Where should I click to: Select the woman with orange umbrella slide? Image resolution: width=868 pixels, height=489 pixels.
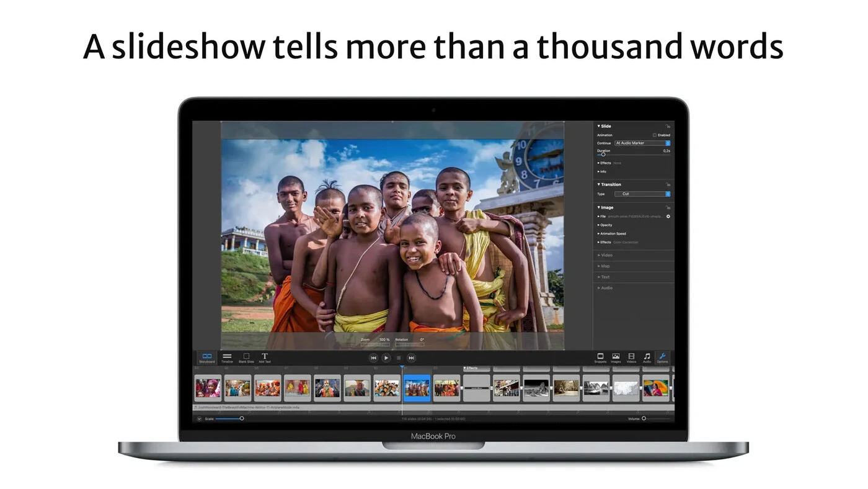coord(656,388)
